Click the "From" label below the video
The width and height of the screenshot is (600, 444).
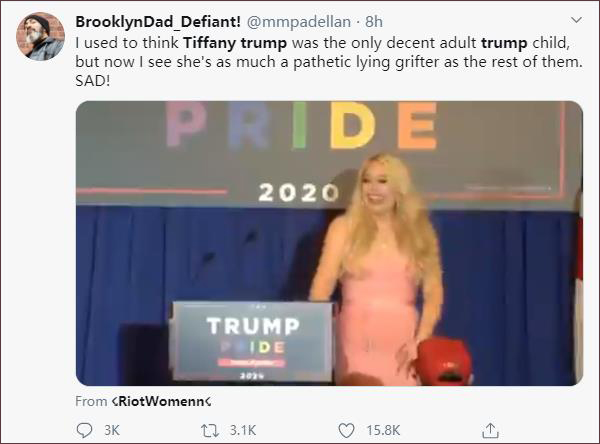91,401
